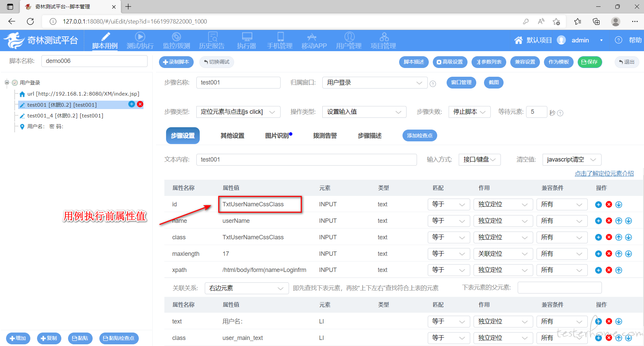This screenshot has height=346, width=644.
Task: Delete the test001 tree step
Action: (x=140, y=104)
